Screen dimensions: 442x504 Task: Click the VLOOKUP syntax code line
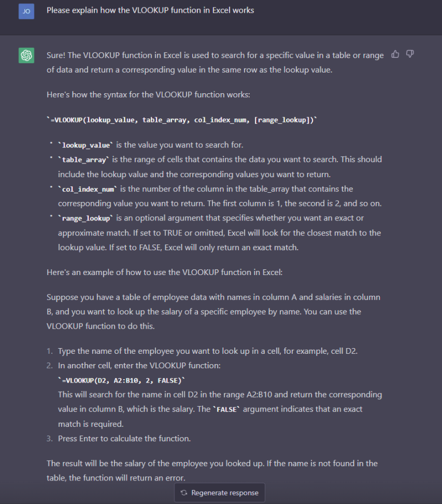point(182,119)
